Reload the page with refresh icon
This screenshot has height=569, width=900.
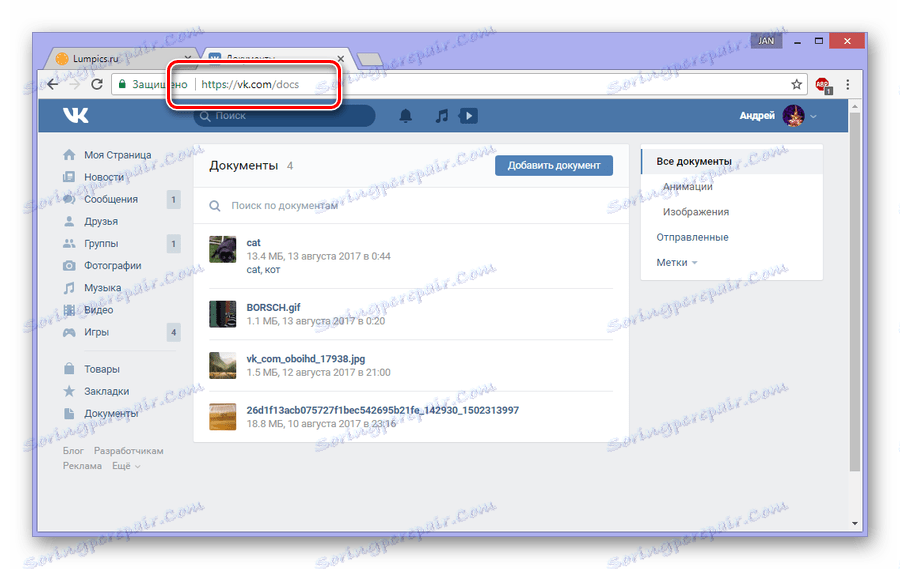tap(97, 84)
